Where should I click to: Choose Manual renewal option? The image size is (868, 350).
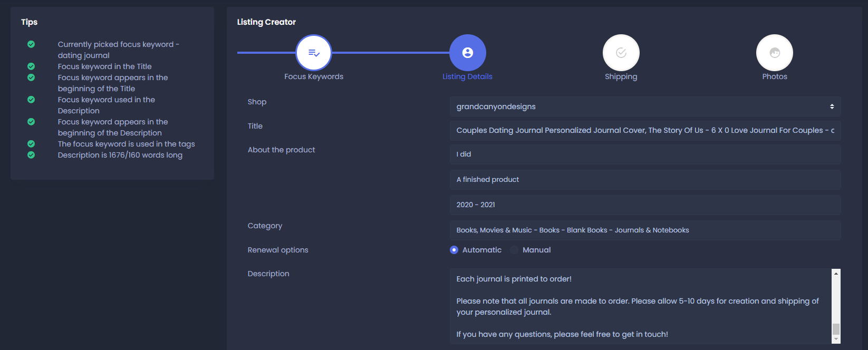pos(514,250)
